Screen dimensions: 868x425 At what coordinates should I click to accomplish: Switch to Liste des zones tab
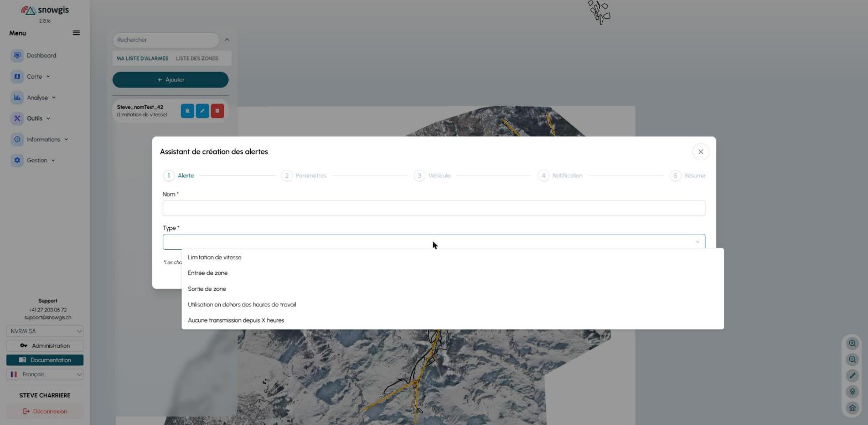[x=197, y=58]
